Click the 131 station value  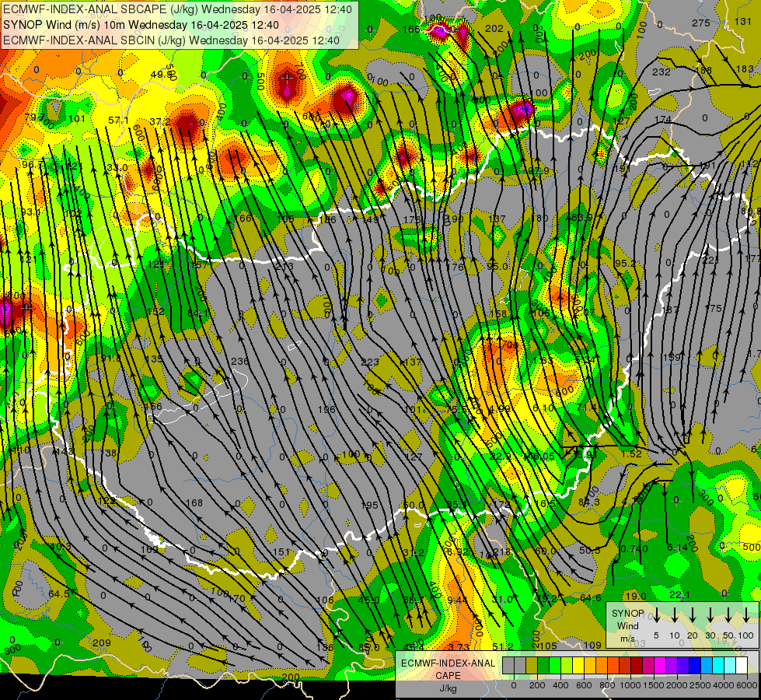(743, 21)
